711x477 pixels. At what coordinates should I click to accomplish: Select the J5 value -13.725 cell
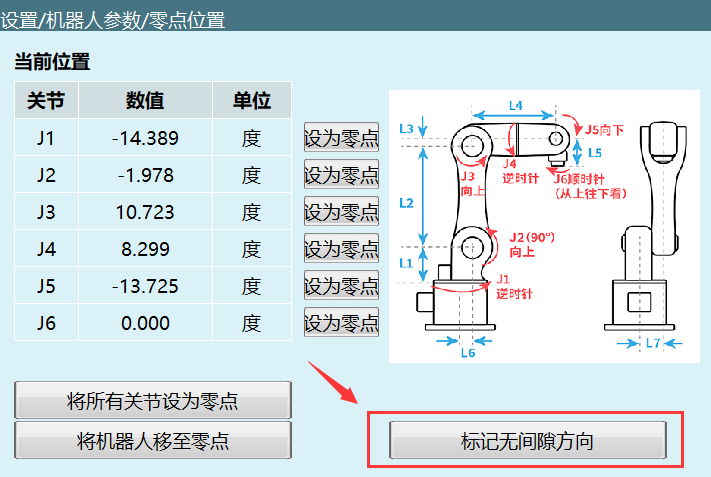tap(145, 286)
